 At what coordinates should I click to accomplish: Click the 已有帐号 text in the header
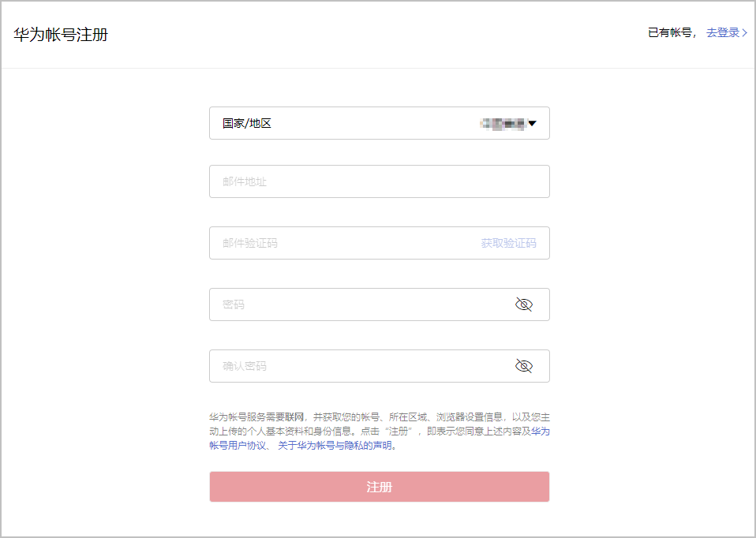671,33
